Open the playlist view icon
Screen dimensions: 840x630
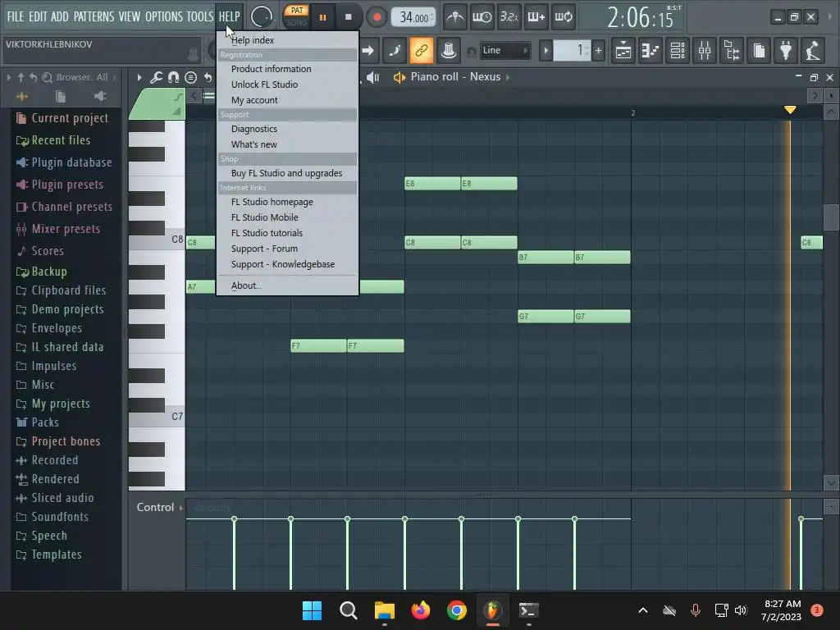[623, 51]
